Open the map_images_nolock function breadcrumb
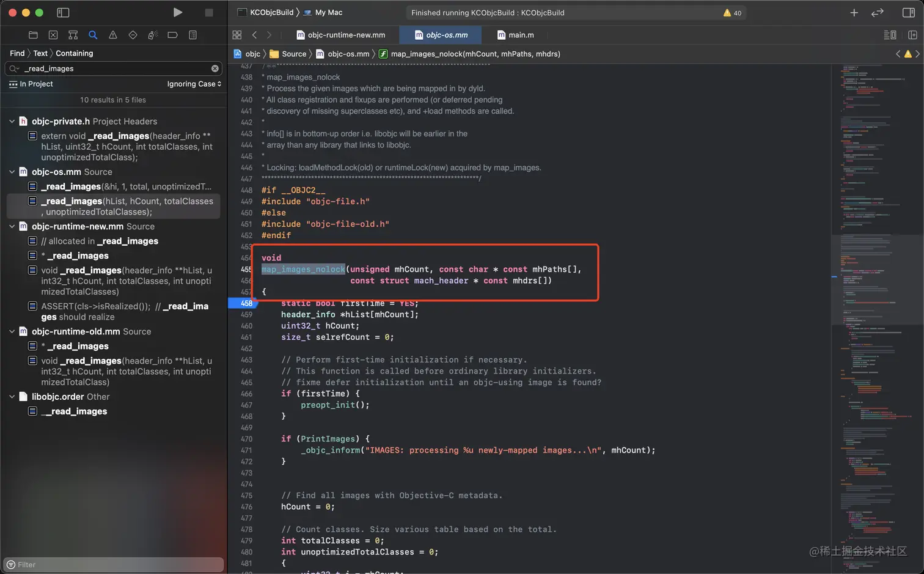 point(469,54)
